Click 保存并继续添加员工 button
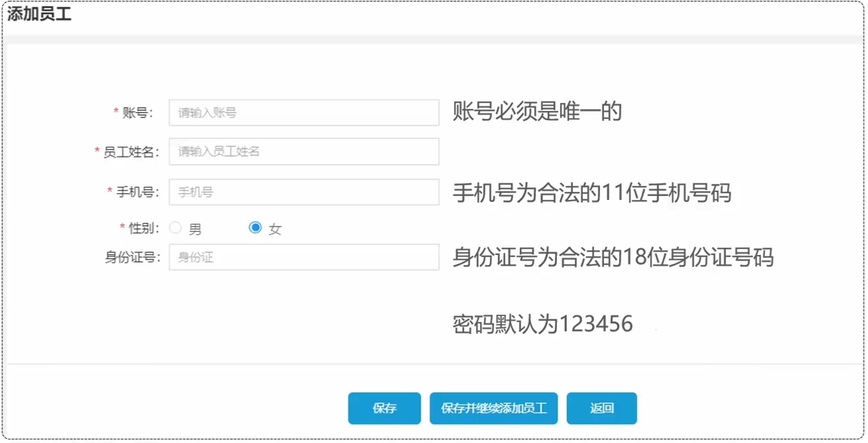 (x=493, y=408)
